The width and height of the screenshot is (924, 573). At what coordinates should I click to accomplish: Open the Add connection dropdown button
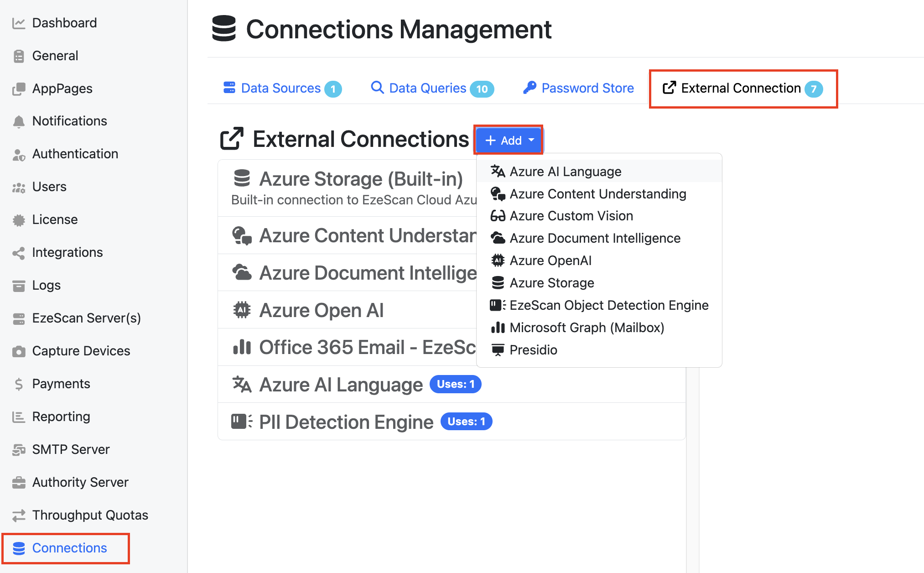(509, 140)
